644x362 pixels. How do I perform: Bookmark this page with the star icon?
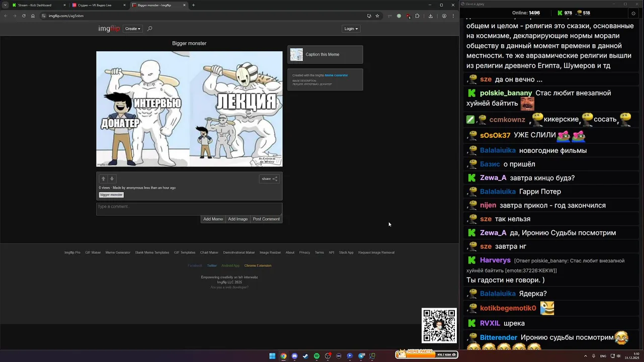coord(377,16)
